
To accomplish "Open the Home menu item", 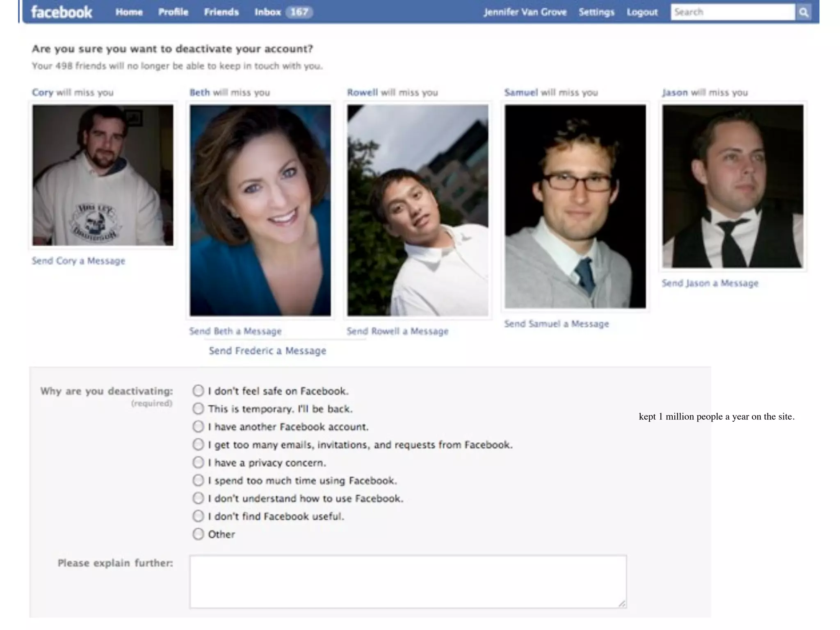I will [129, 12].
